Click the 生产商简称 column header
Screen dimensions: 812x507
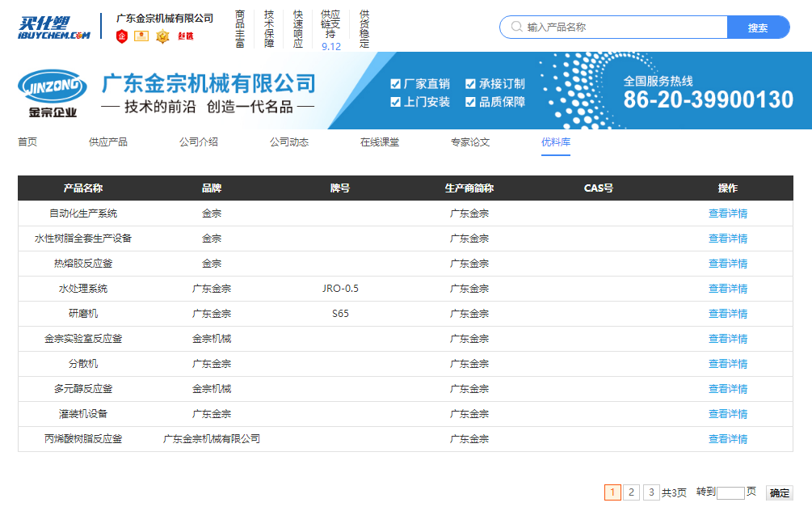point(469,188)
